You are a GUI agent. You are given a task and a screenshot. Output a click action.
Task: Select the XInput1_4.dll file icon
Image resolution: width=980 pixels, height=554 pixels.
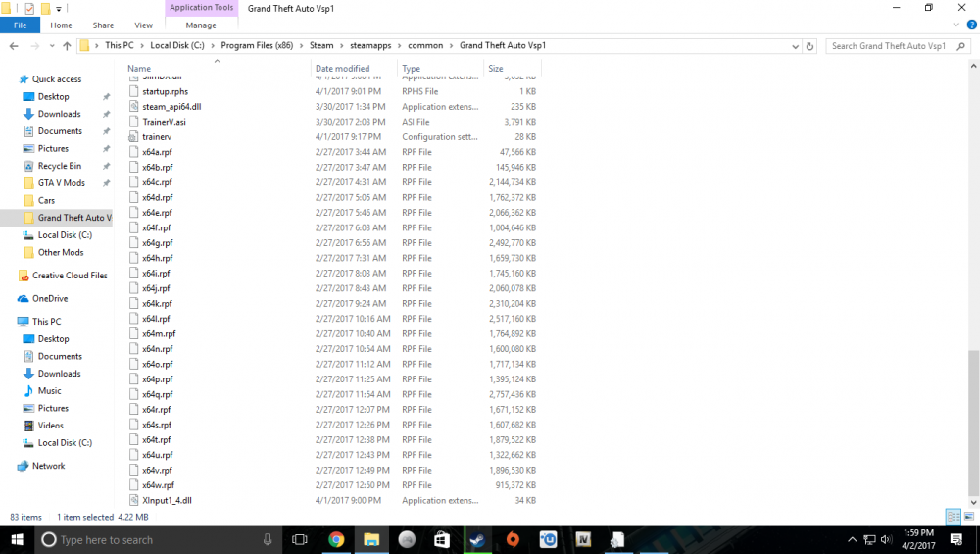133,500
